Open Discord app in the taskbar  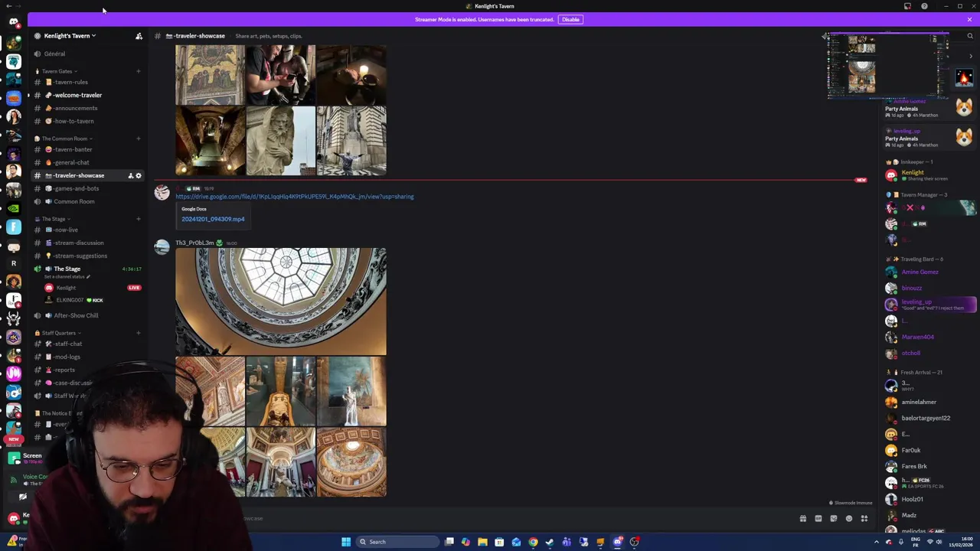point(617,542)
